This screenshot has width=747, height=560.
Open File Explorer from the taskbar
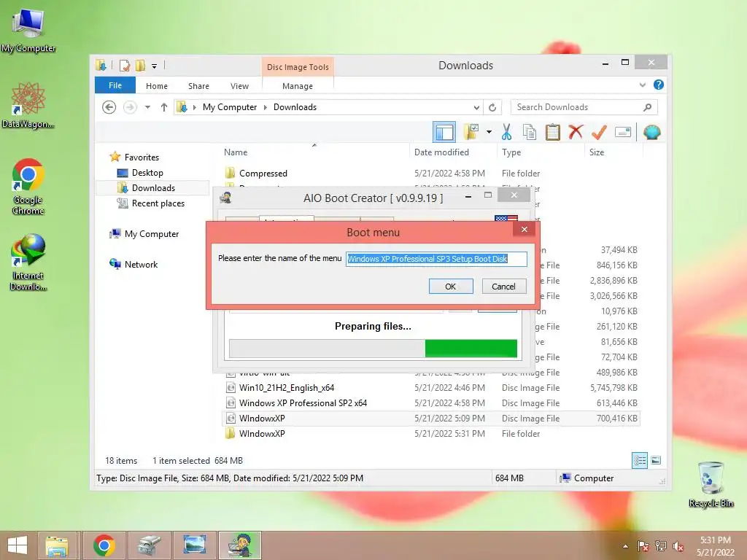pos(57,545)
